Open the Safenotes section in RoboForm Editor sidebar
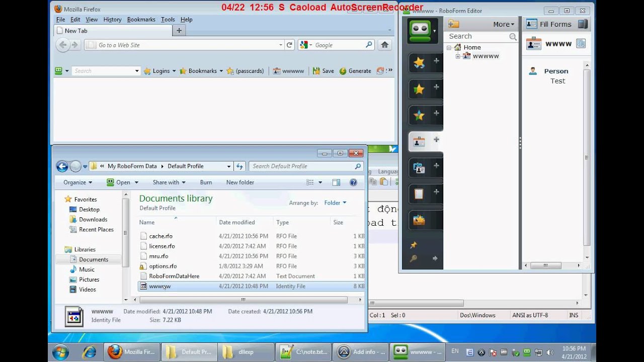This screenshot has height=362, width=644. [x=419, y=194]
